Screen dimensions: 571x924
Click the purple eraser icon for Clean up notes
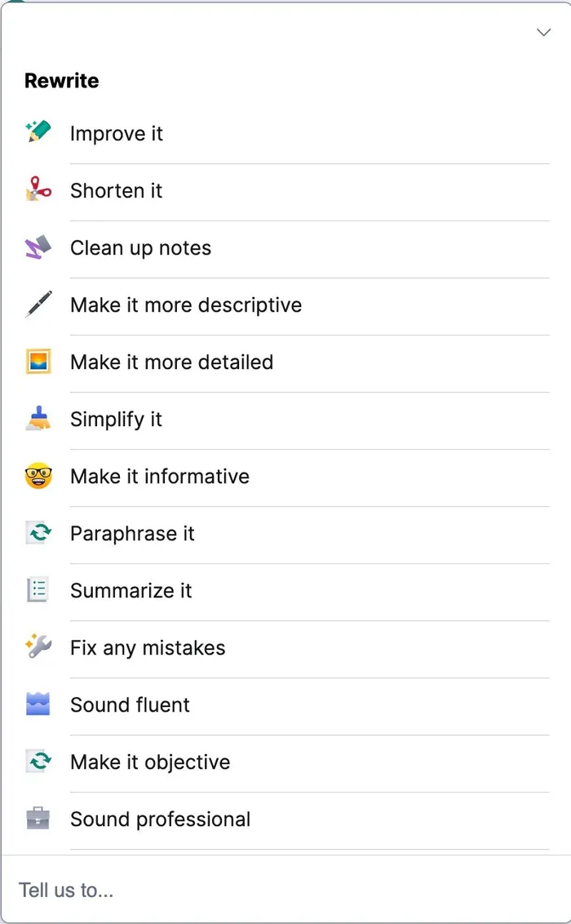(38, 247)
